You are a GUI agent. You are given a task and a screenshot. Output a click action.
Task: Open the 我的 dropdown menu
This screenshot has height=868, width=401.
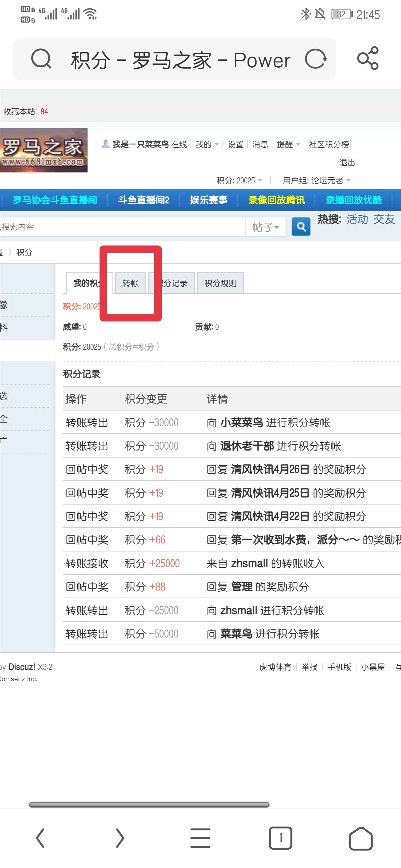click(x=207, y=144)
